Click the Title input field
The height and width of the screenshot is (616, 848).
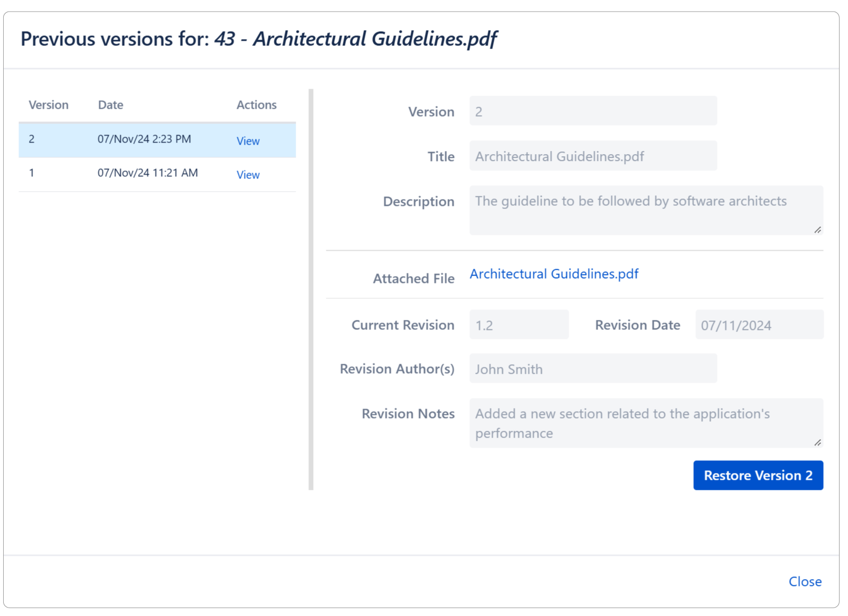[592, 156]
